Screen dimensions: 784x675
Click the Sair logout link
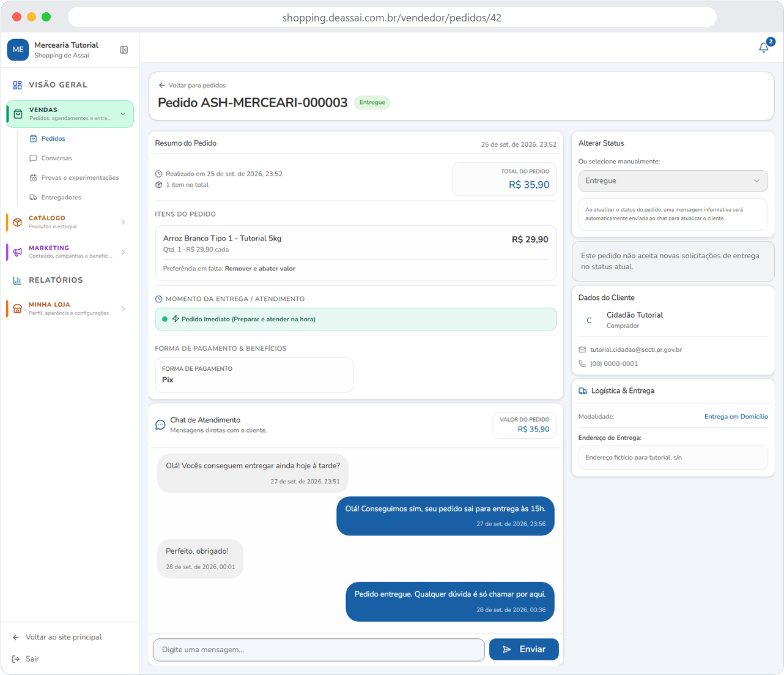(26, 659)
